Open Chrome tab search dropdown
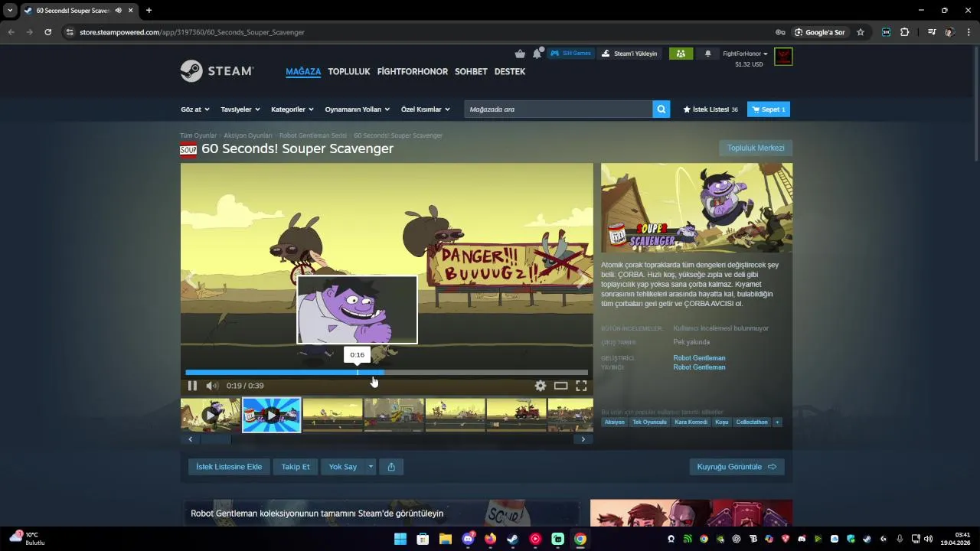This screenshot has height=551, width=980. 10,10
